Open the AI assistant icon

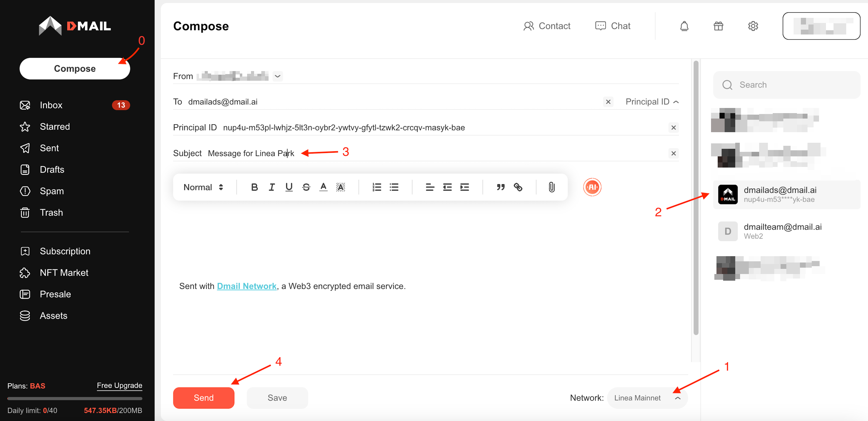[x=592, y=187]
